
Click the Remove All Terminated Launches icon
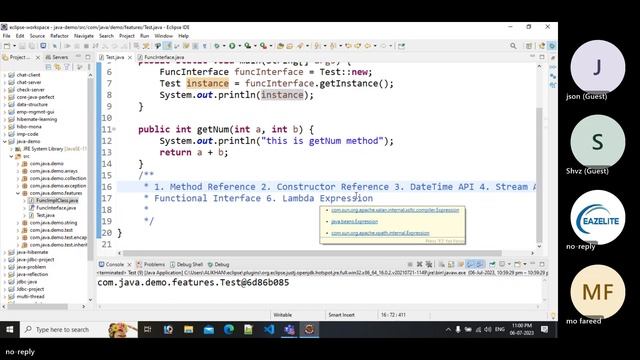(x=429, y=264)
